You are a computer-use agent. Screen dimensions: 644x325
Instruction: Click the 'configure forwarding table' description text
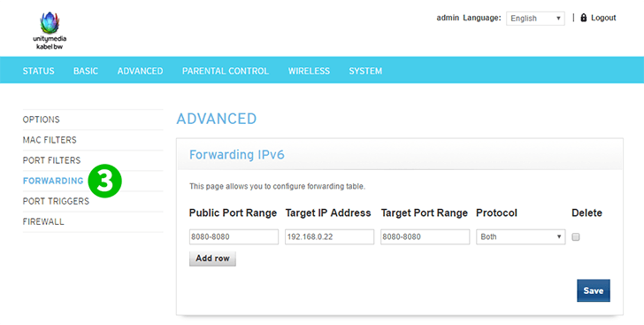pyautogui.click(x=277, y=186)
